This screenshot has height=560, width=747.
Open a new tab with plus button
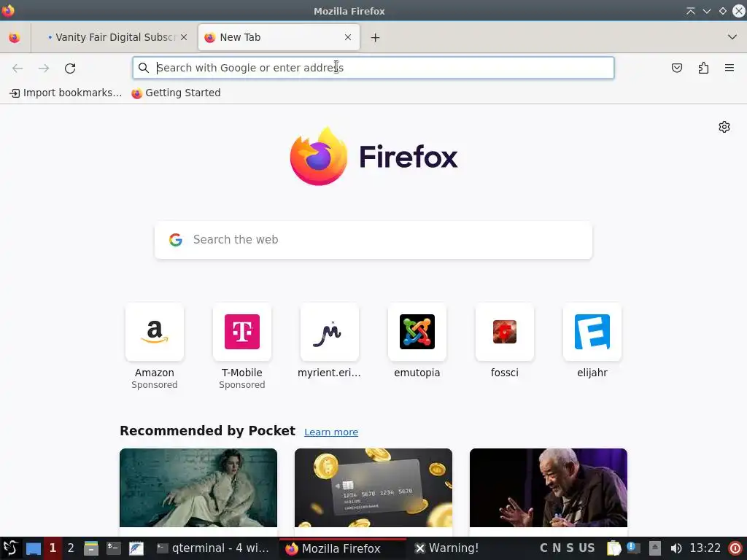[x=376, y=38]
